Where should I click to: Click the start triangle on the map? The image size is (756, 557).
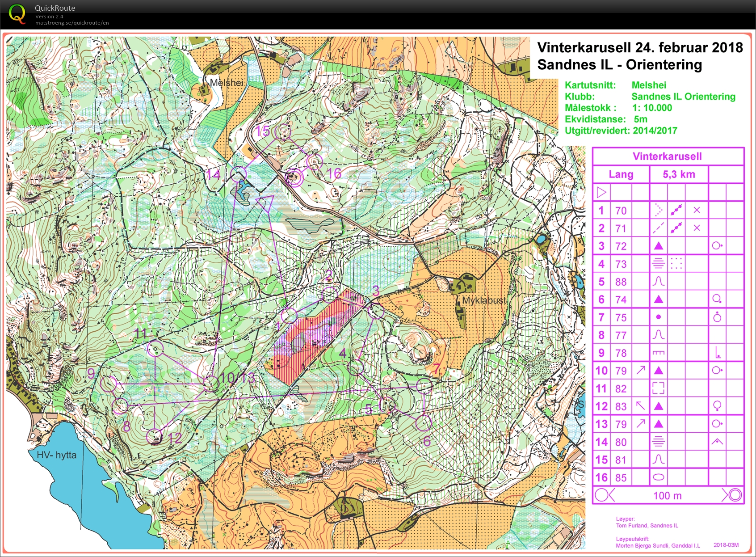266,203
